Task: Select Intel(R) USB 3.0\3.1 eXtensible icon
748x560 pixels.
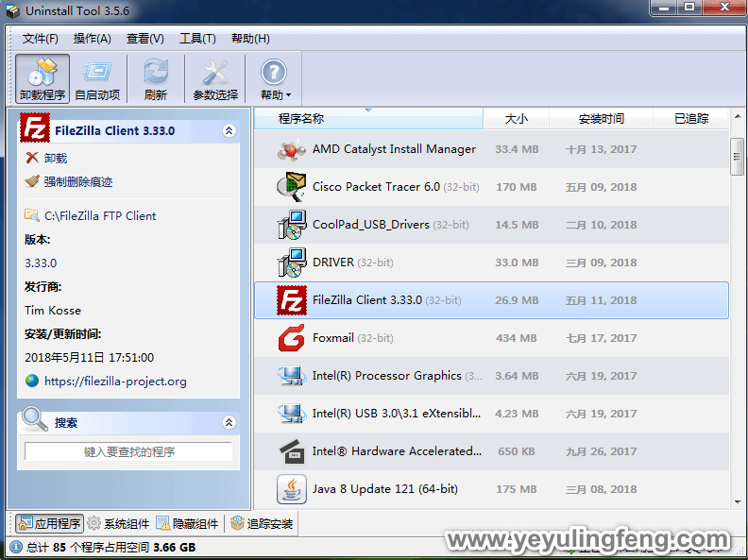Action: (291, 414)
